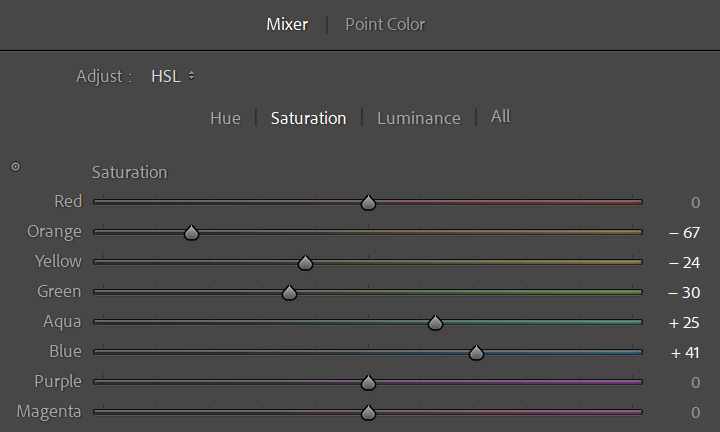
Task: Click the Aqua saturation slider handle
Action: point(435,323)
